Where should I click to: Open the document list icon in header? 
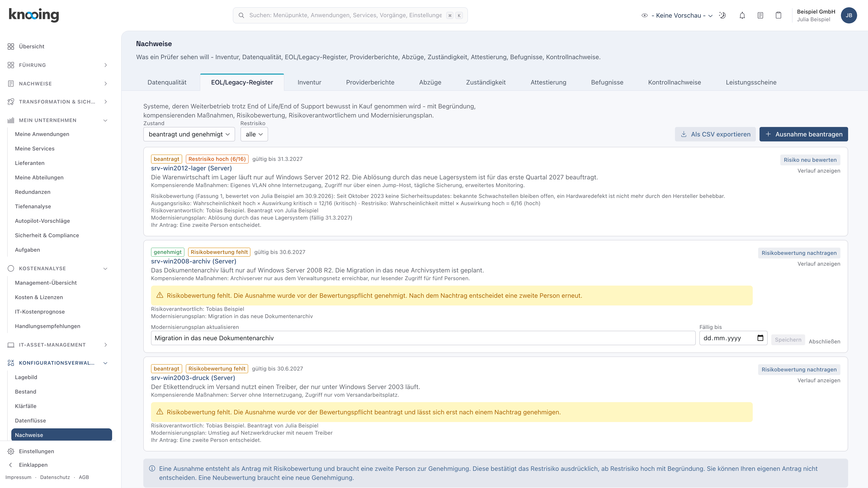click(760, 16)
